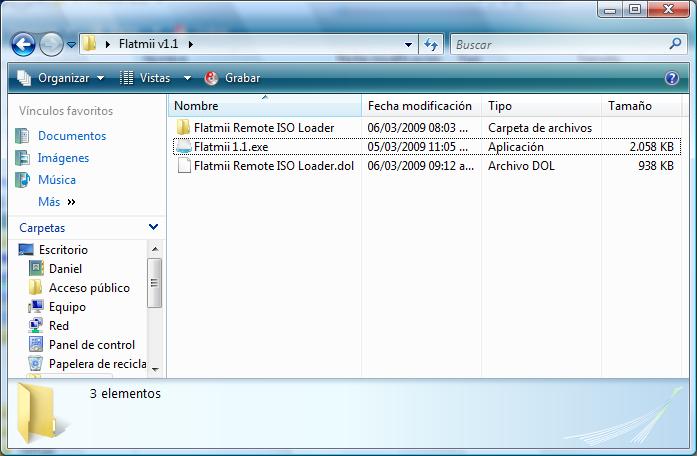Viewport: 697px width, 456px height.
Task: Open the Imágenes favorite link
Action: [x=63, y=158]
